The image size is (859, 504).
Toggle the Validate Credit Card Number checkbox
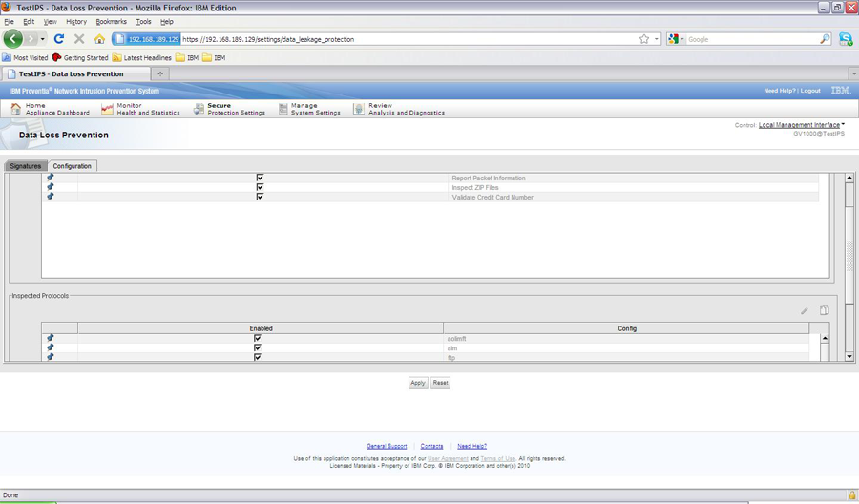click(x=260, y=196)
